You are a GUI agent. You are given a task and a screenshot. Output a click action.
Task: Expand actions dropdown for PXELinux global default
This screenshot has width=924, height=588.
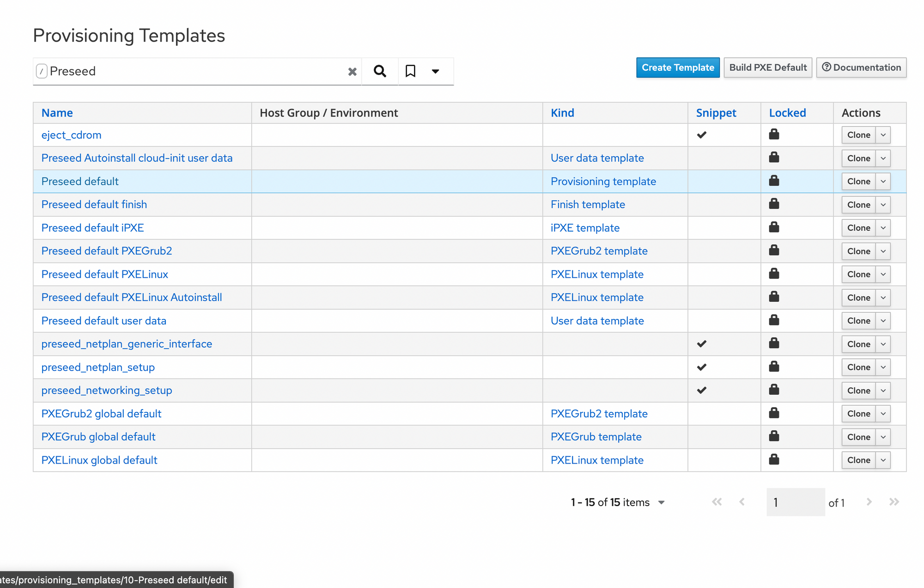click(x=883, y=460)
